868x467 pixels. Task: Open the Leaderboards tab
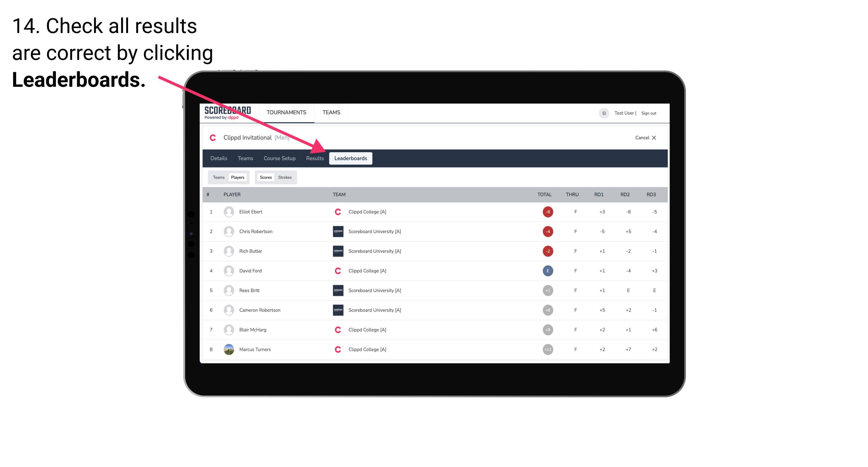(351, 159)
